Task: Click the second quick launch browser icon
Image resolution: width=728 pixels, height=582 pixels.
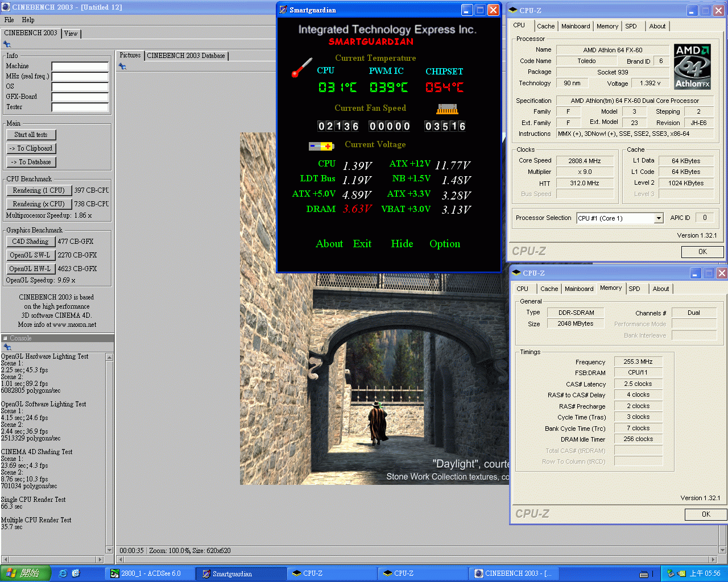Action: (76, 573)
